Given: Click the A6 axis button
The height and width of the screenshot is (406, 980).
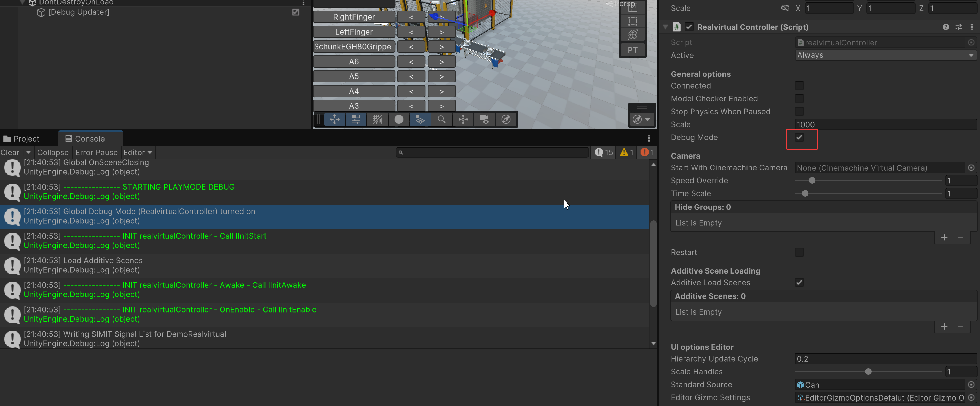Looking at the screenshot, I should coord(354,62).
